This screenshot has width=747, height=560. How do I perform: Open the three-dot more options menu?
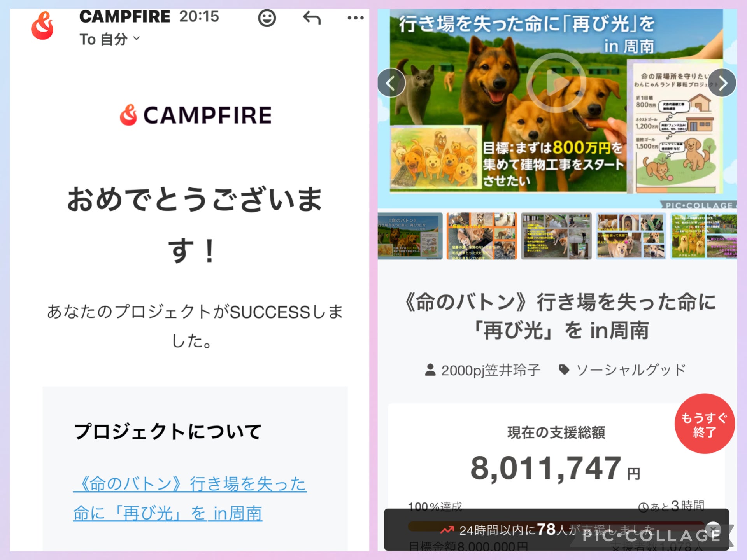tap(355, 18)
